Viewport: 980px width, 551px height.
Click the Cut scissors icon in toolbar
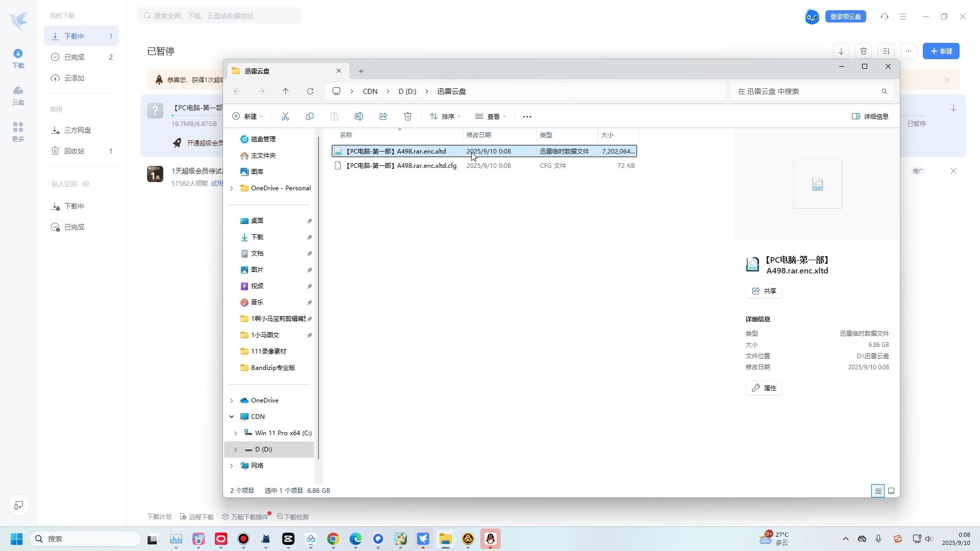pyautogui.click(x=285, y=116)
